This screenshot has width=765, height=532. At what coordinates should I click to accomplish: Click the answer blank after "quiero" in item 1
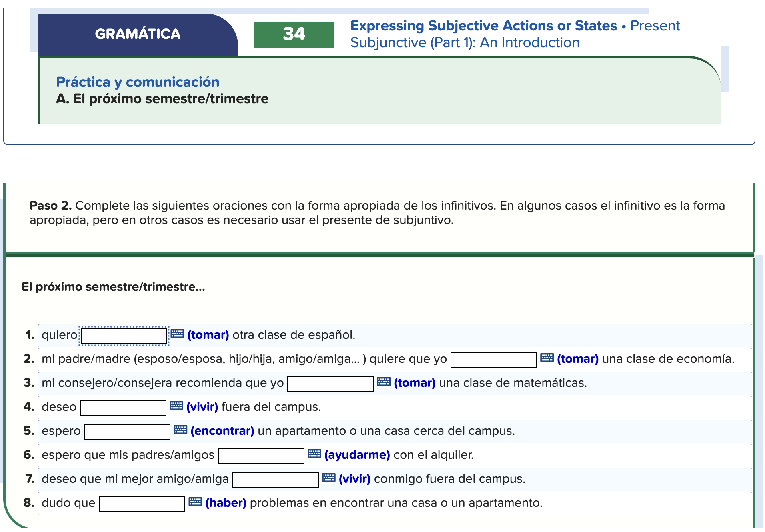point(123,335)
